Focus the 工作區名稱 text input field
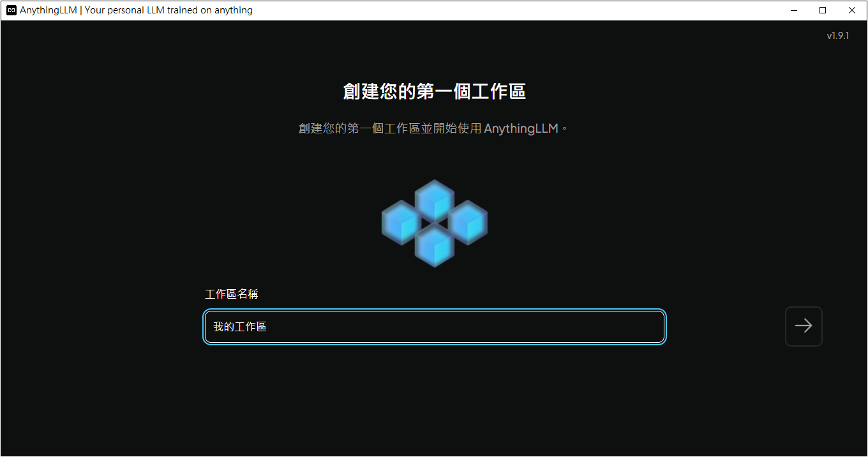 (x=434, y=327)
